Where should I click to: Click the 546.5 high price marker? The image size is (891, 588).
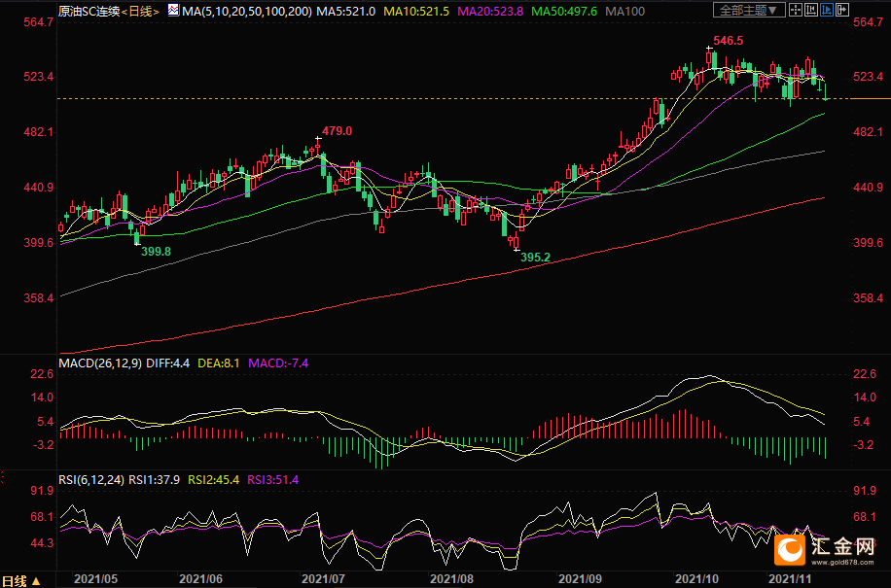coord(728,40)
